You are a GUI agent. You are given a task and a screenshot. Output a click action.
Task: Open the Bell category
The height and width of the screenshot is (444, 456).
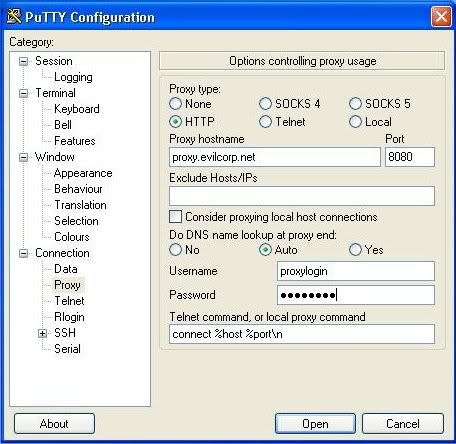(63, 125)
